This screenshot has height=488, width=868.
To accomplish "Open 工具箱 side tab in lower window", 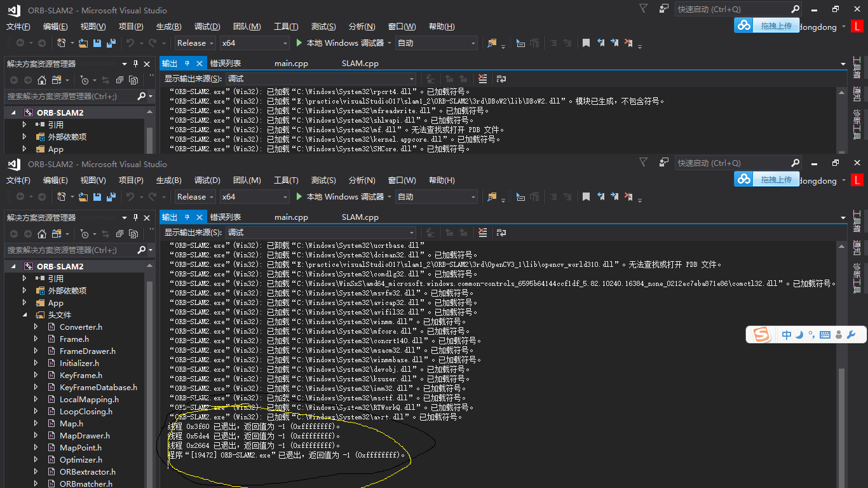I will pyautogui.click(x=857, y=222).
